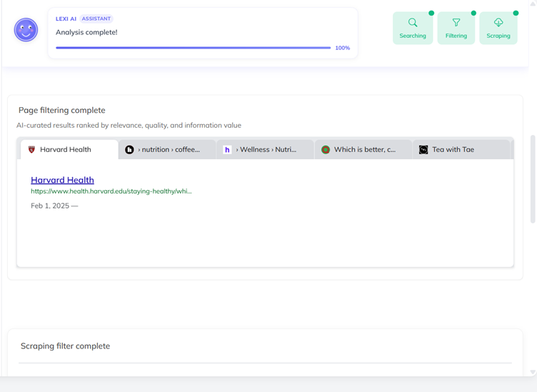The width and height of the screenshot is (537, 392).
Task: Click the ASSISTANT badge
Action: click(x=96, y=19)
